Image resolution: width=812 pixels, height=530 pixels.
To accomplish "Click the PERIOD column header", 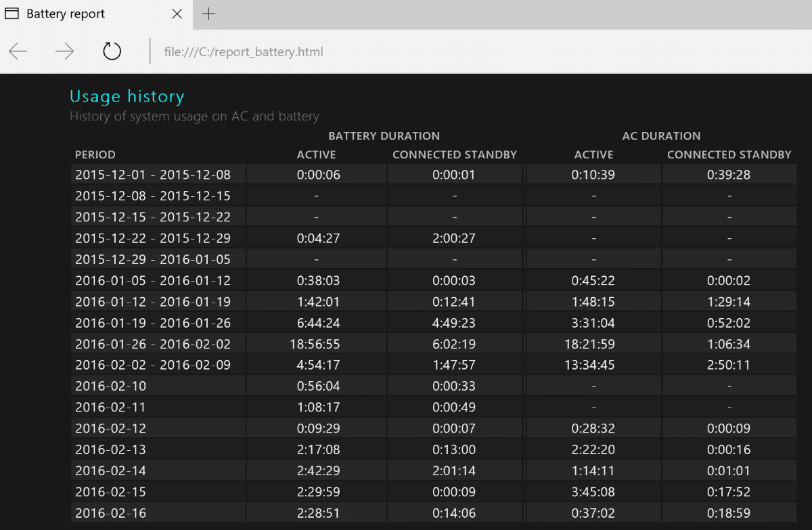I will 95,155.
